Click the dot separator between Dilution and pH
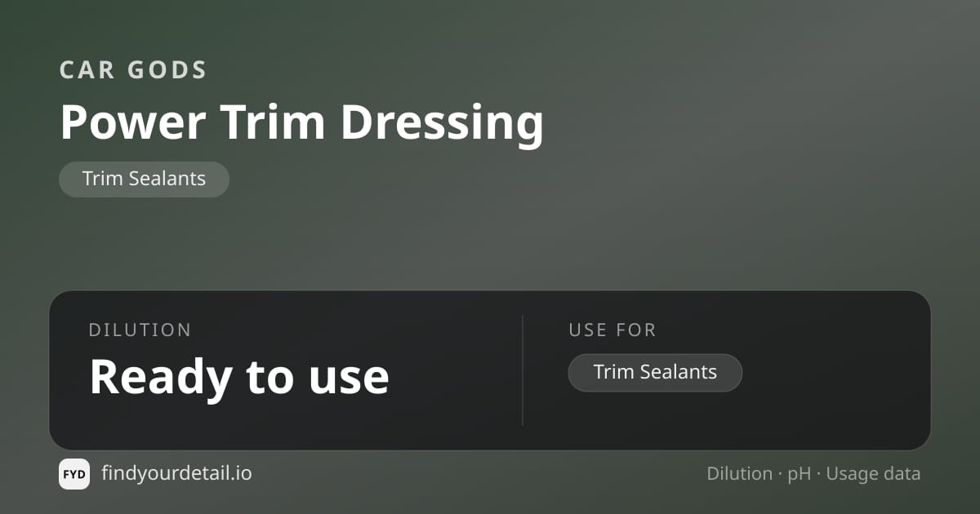The image size is (980, 514). 781,475
